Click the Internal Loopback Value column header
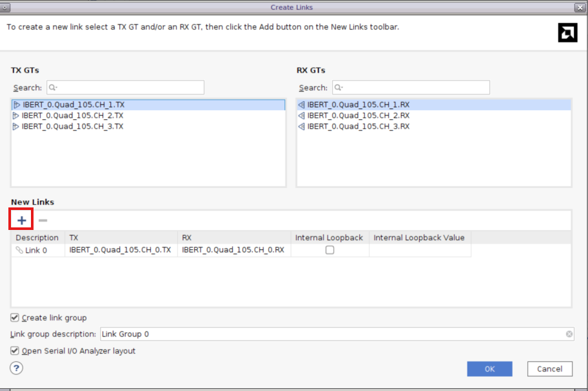Viewport: 588px width, 391px height. click(419, 238)
